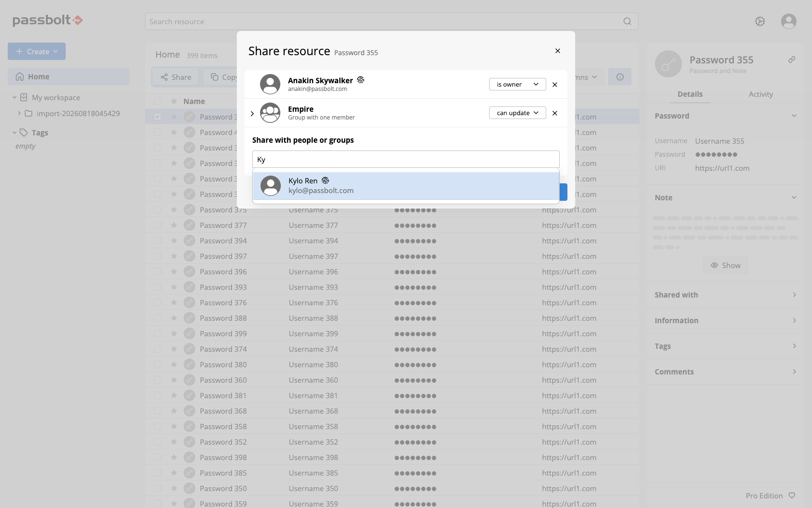812x508 pixels.
Task: Click the Share toolbar button
Action: point(176,77)
